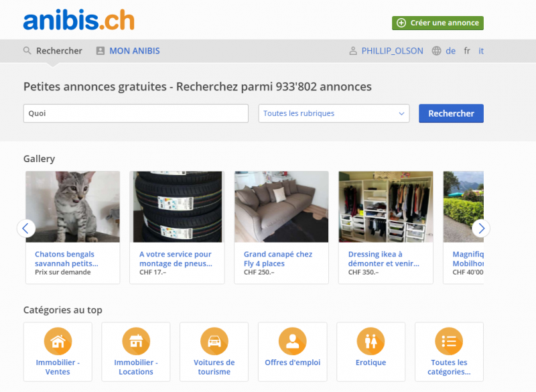
Task: Show next gallery items with right arrow
Action: tap(481, 228)
